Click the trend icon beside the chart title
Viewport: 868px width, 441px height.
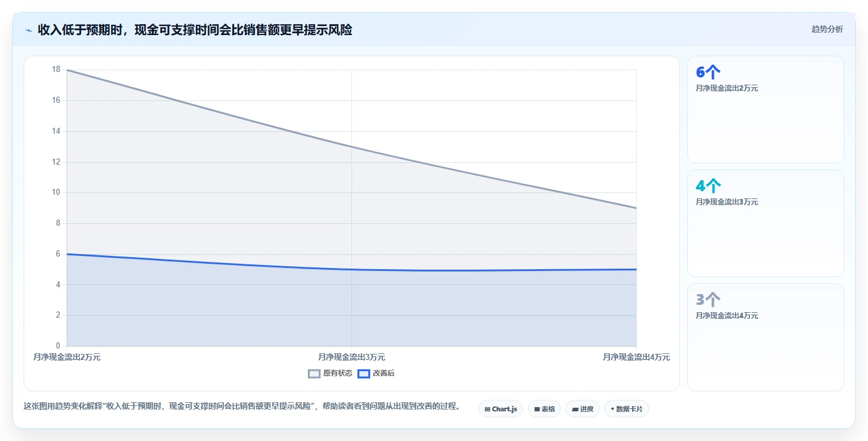[28, 30]
